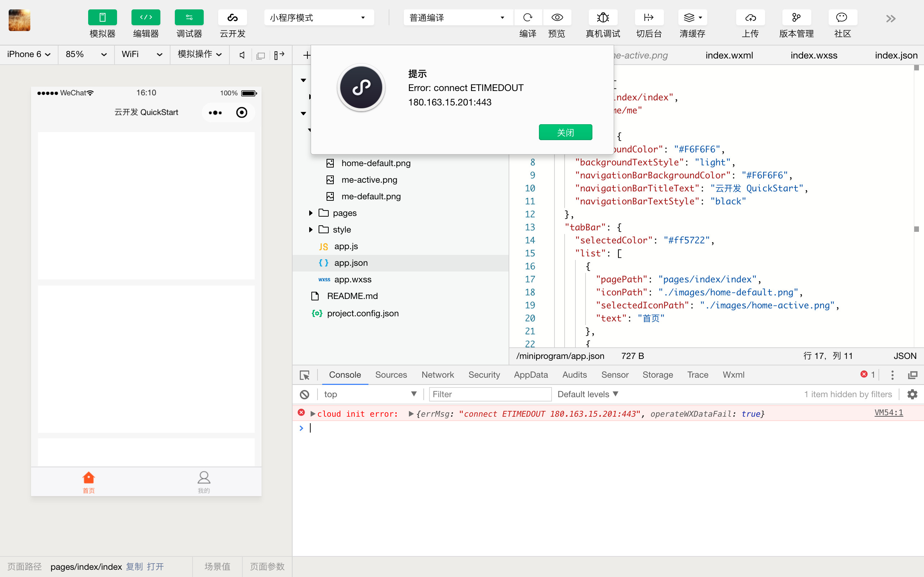924x577 pixels.
Task: Expand the errMsg object in console
Action: [411, 414]
